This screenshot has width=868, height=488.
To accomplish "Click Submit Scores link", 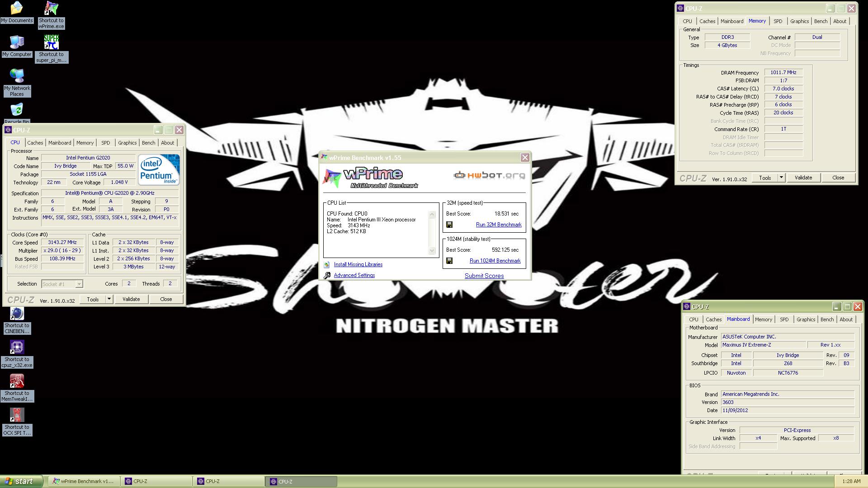I will point(484,276).
